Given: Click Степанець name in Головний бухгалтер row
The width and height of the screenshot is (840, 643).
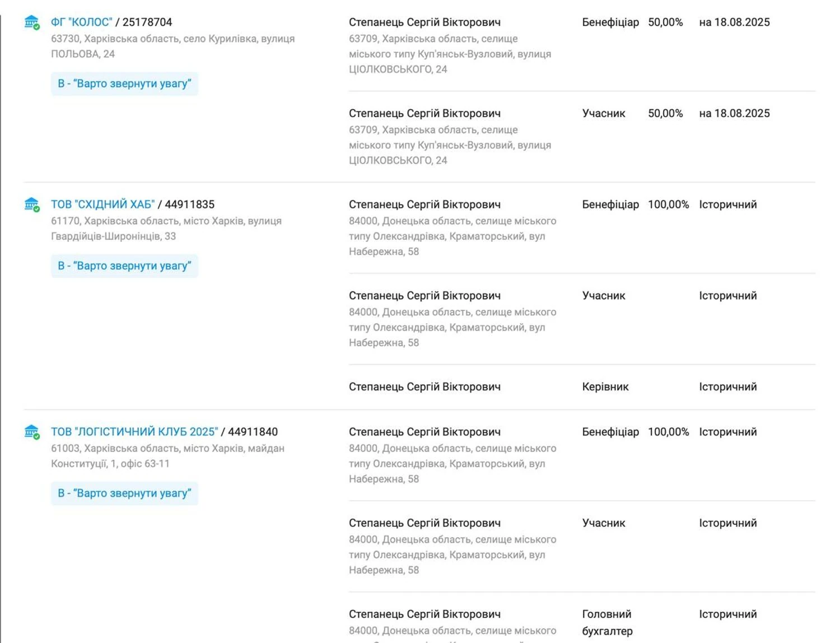Looking at the screenshot, I should 424,614.
